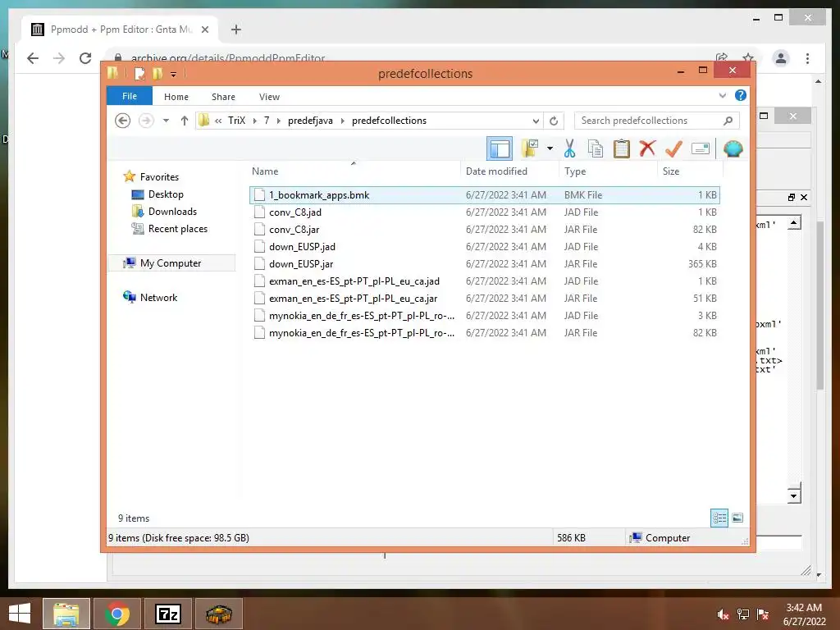Expand arrow after predefjava breadcrumb
840x630 pixels.
pos(342,121)
